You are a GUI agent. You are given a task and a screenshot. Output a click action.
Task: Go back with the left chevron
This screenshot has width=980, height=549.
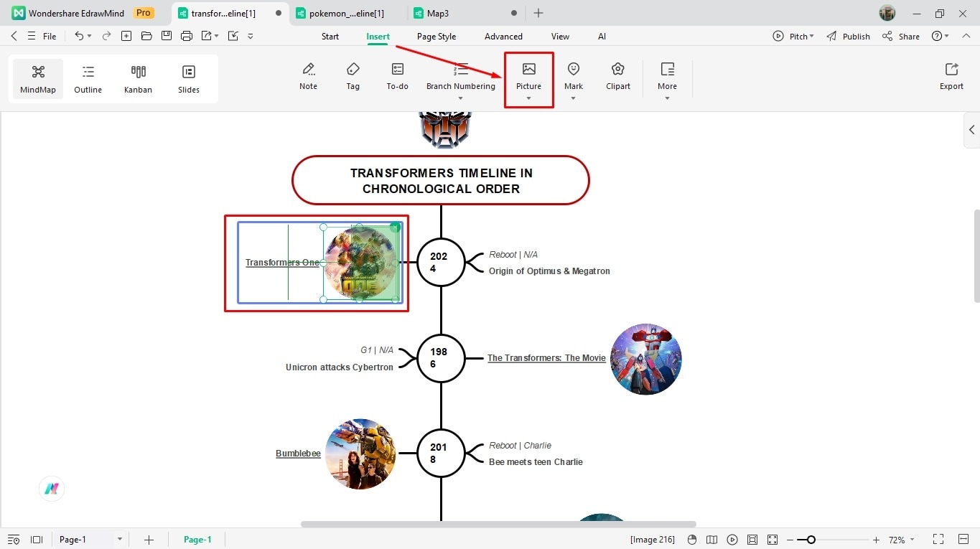14,36
